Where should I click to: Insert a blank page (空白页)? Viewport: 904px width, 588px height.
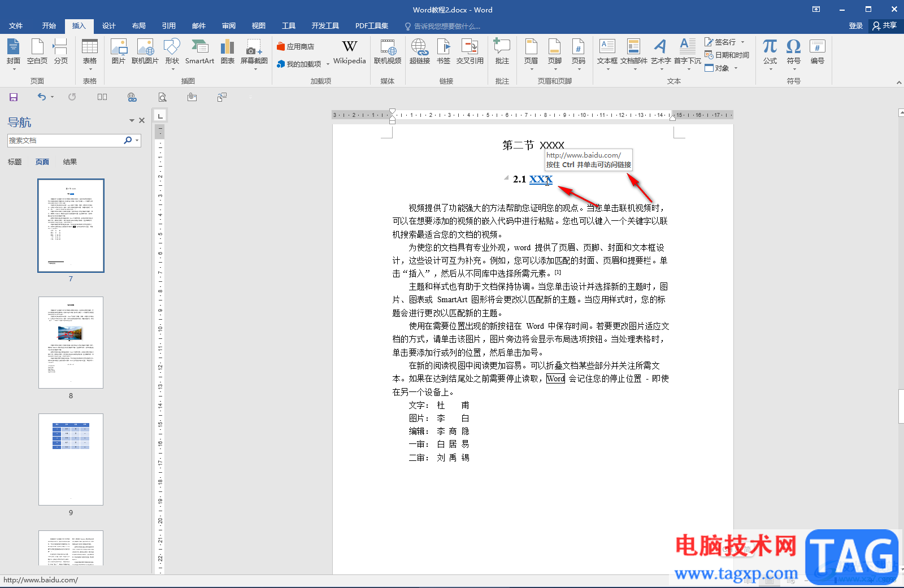pos(37,52)
